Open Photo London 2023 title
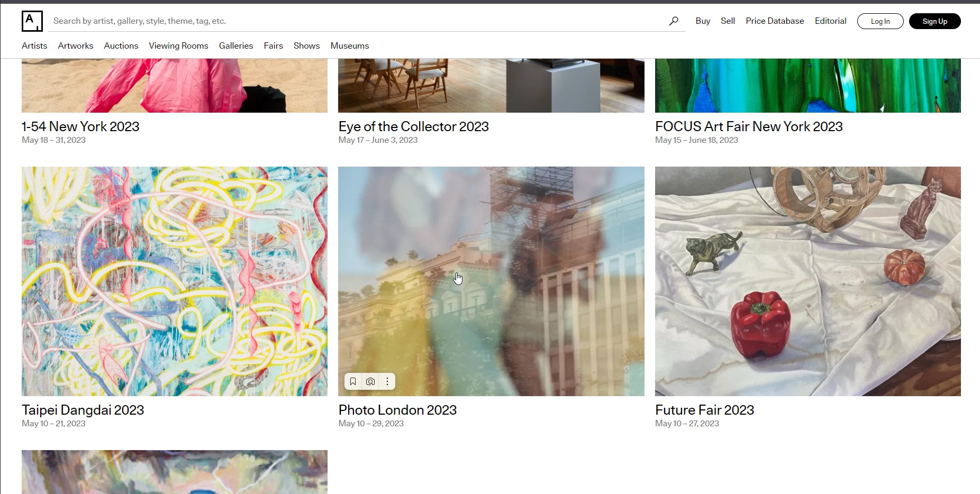Viewport: 980px width, 494px height. point(397,410)
